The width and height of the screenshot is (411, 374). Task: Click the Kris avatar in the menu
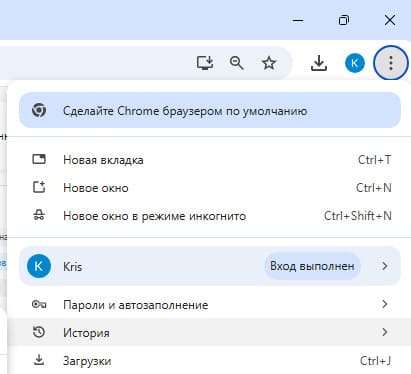pyautogui.click(x=39, y=266)
